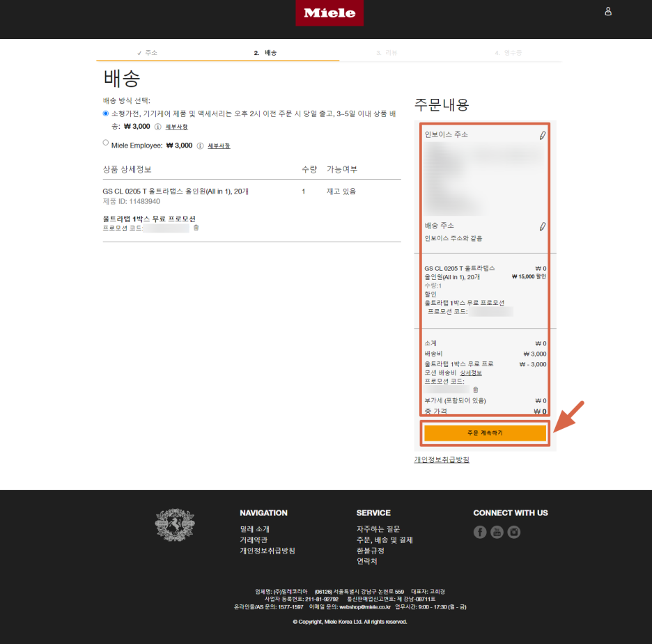
Task: Click 제품 ID: 11483940 text
Action: (x=132, y=201)
